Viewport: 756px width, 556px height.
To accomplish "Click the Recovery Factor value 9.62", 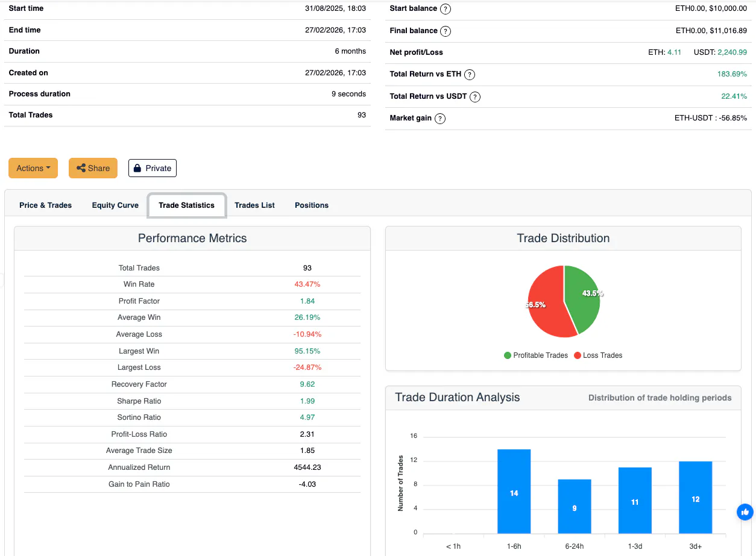I will (x=307, y=384).
